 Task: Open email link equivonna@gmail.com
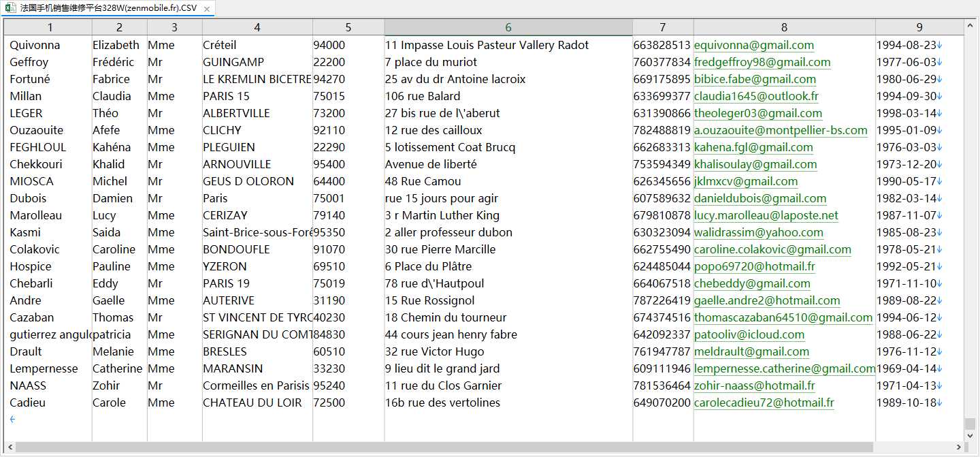754,45
